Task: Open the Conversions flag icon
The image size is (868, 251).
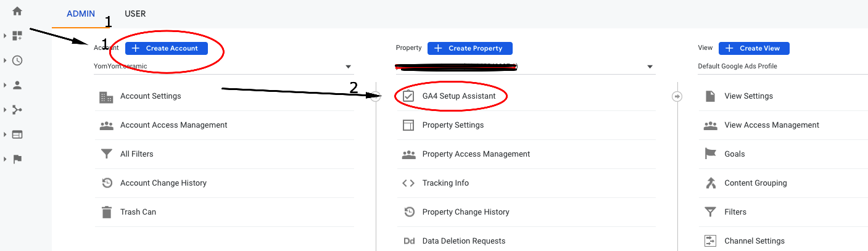Action: [x=17, y=159]
